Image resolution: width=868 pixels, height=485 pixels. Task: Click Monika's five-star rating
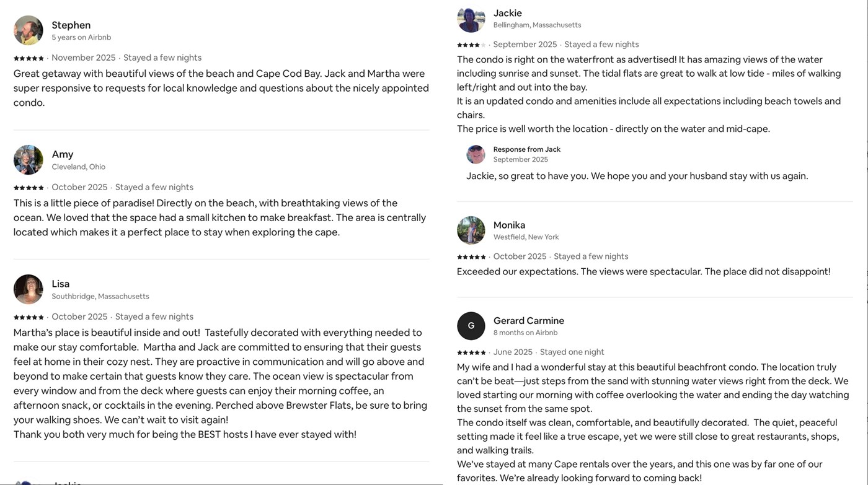[x=471, y=257]
